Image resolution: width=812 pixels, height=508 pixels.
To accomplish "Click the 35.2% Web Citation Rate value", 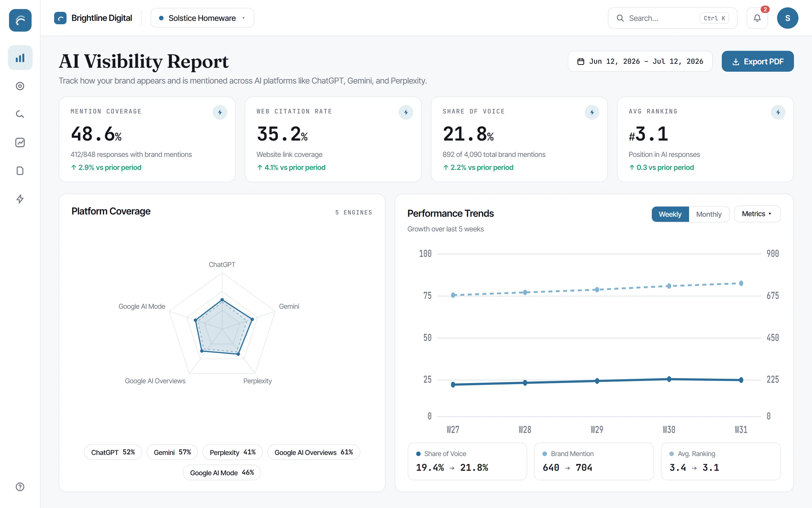I will coord(282,134).
